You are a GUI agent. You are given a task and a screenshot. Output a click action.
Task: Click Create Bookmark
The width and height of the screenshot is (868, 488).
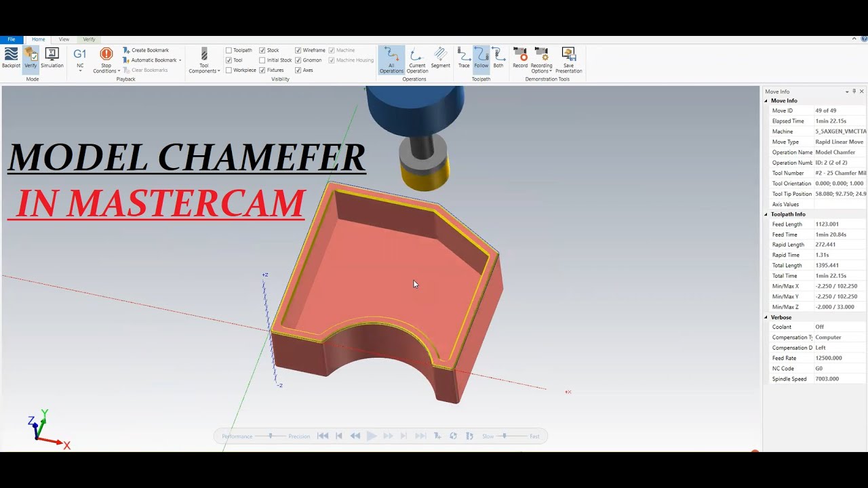click(x=146, y=50)
